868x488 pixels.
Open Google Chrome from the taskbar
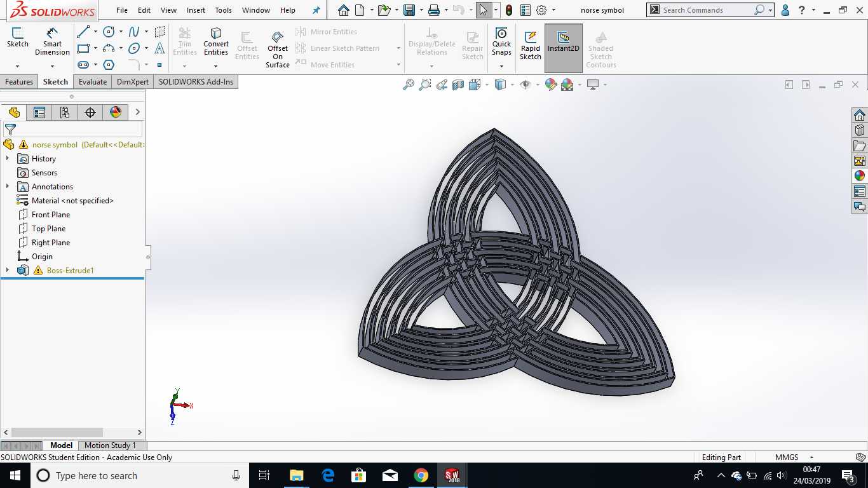421,475
